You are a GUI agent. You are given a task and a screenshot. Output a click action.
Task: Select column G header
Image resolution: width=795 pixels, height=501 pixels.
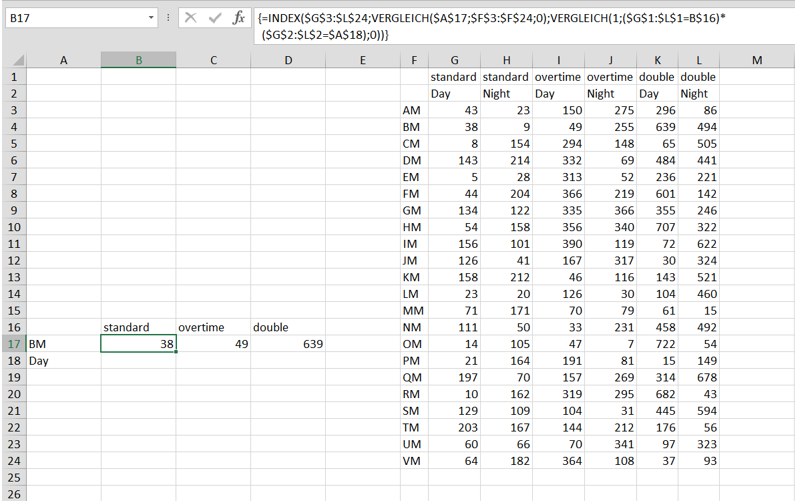click(454, 60)
